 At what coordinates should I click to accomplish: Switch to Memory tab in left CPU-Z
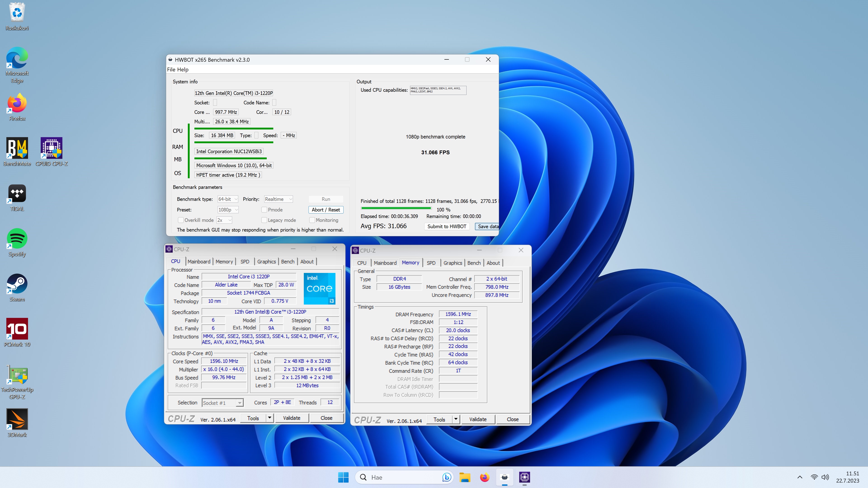[224, 261]
